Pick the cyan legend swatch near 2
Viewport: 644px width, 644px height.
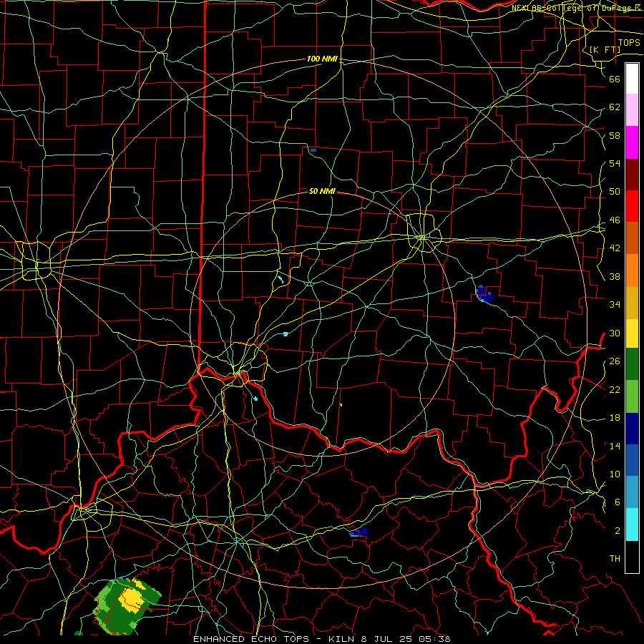click(x=632, y=525)
